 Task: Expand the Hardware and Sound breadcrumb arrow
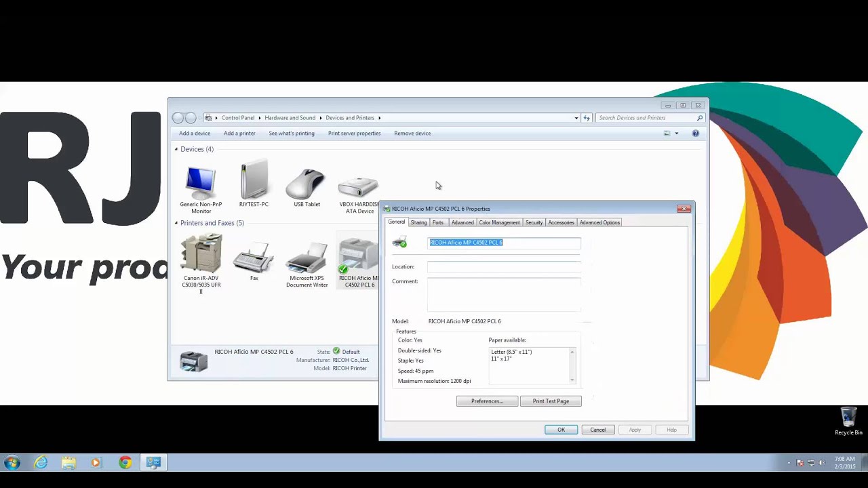coord(321,118)
